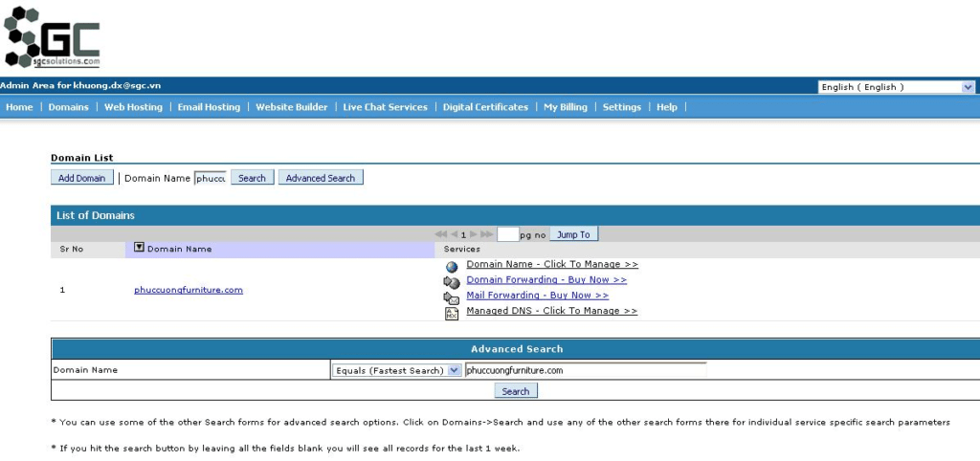Screen dimensions: 980x461
Task: Click the Jump To button
Action: pyautogui.click(x=573, y=234)
